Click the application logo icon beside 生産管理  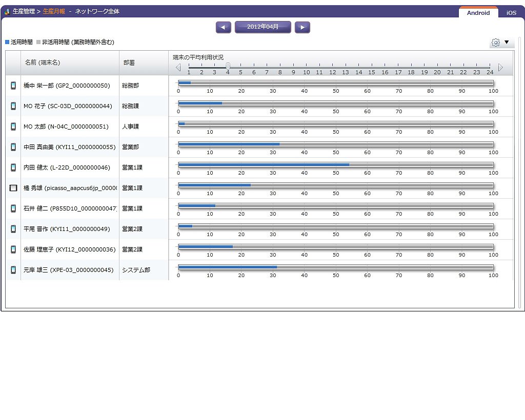pos(7,12)
